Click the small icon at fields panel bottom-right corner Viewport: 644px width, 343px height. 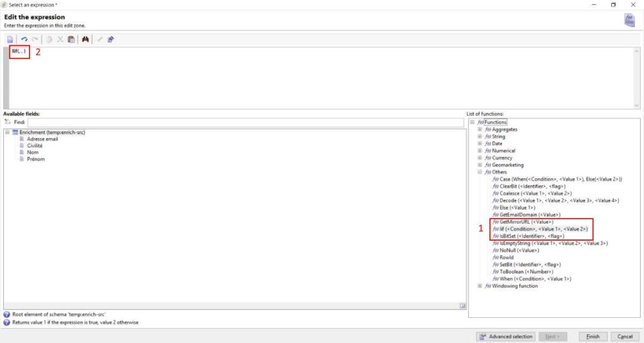462,306
